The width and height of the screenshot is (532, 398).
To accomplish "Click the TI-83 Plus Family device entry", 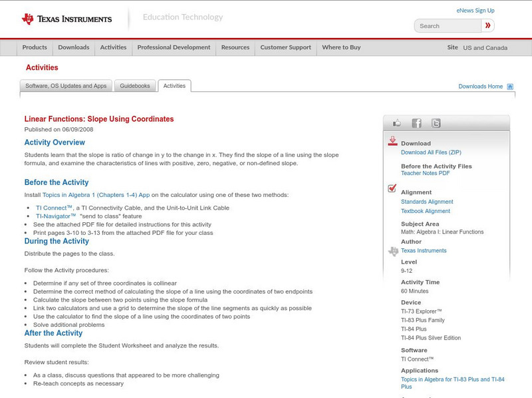I will [423, 320].
